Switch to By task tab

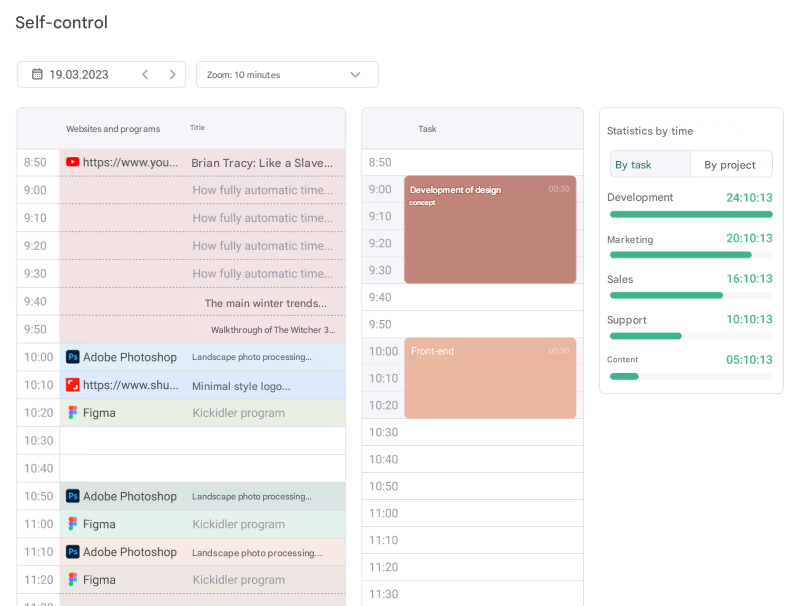coord(650,164)
